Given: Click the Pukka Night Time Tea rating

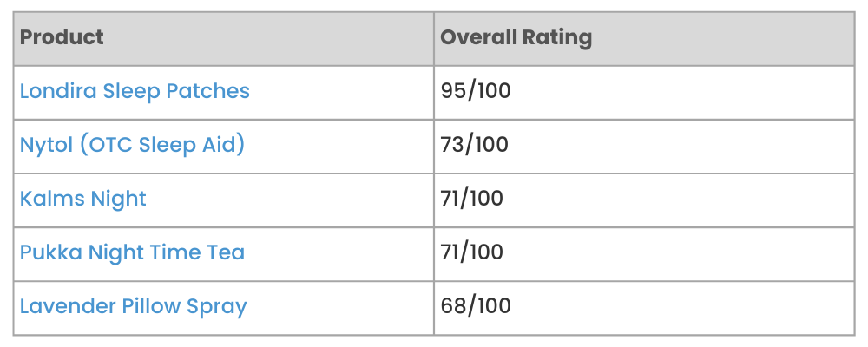Looking at the screenshot, I should [472, 252].
